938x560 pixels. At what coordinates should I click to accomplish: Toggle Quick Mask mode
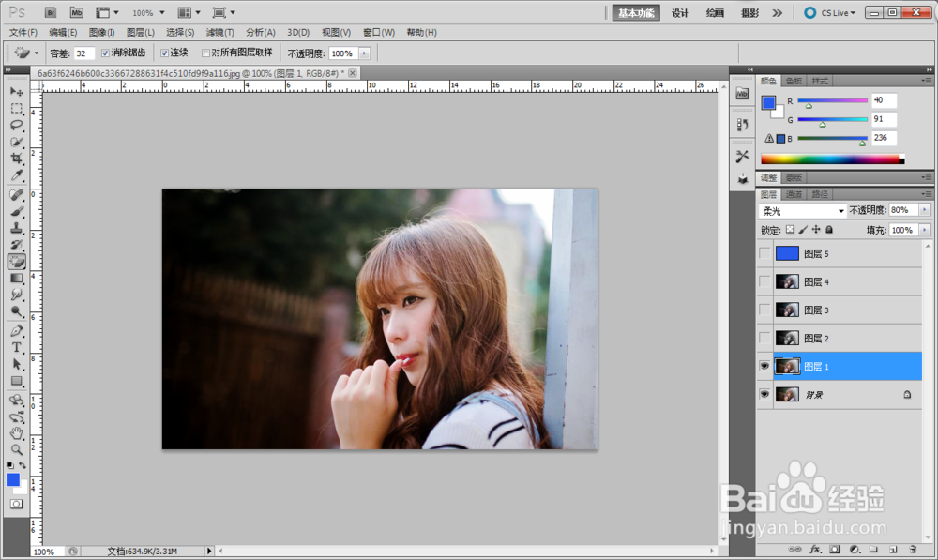coord(16,504)
